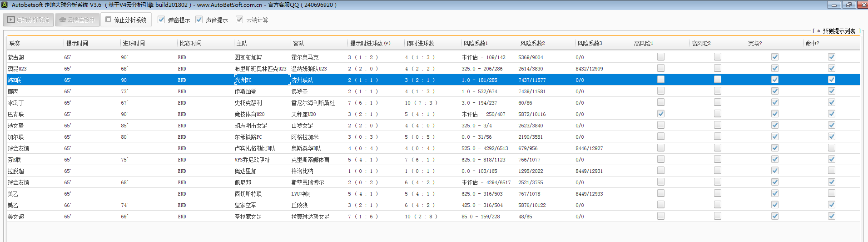868x242 pixels.
Task: Toggle the 云端计算 checkbox
Action: (239, 20)
